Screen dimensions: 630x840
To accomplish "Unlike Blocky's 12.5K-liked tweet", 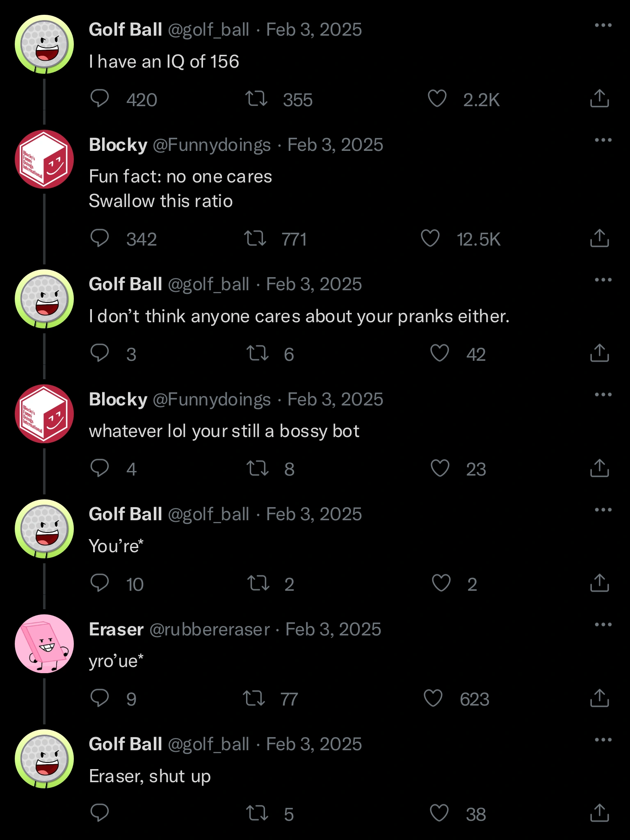I will [431, 240].
